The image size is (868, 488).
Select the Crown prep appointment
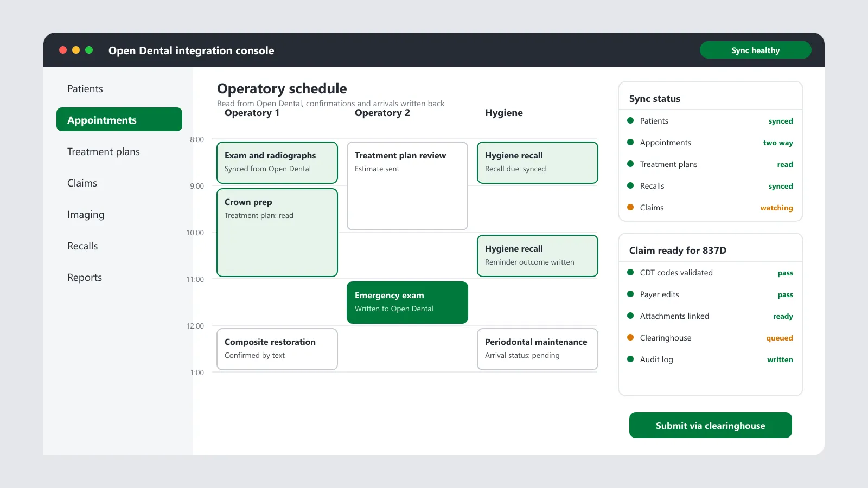pos(277,233)
